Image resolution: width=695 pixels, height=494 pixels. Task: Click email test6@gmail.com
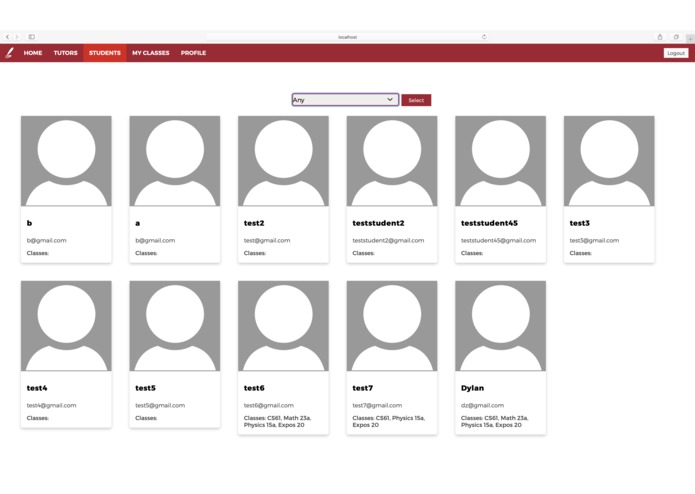(269, 405)
